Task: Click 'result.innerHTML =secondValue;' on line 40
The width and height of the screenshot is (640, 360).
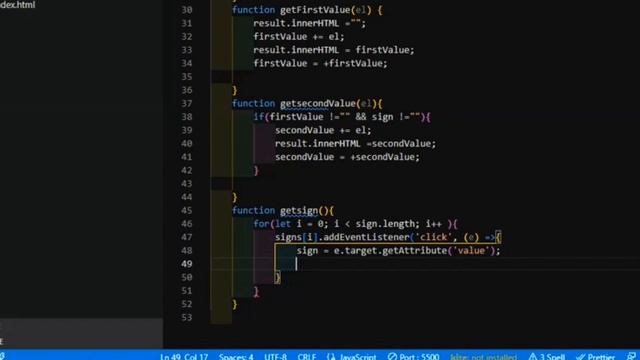Action: (x=355, y=144)
